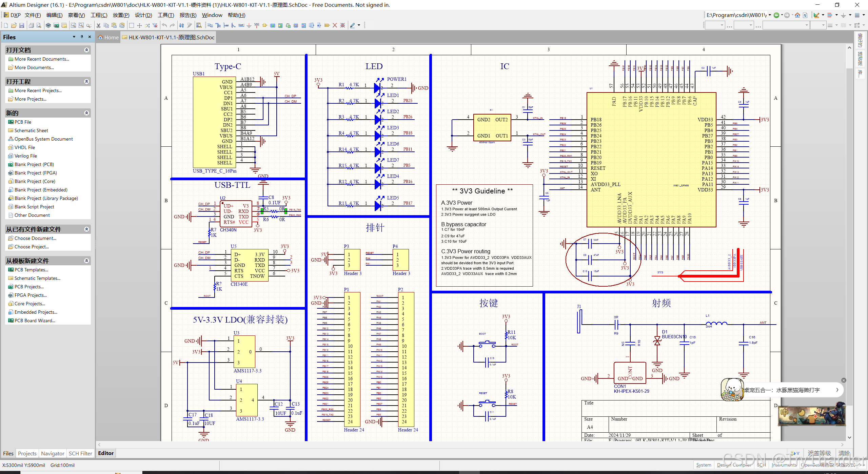Viewport: 868px width, 474px height.
Task: Click the vertical scrollbar down arrow
Action: point(849,437)
